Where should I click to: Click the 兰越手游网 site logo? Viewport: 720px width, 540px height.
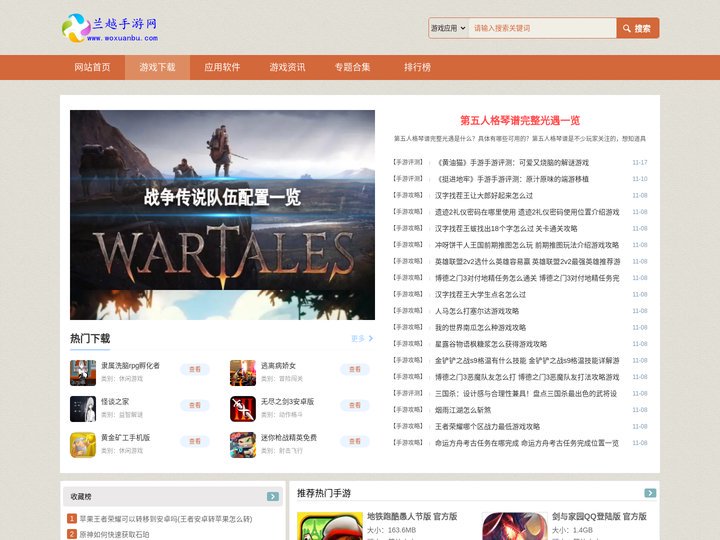pyautogui.click(x=110, y=28)
